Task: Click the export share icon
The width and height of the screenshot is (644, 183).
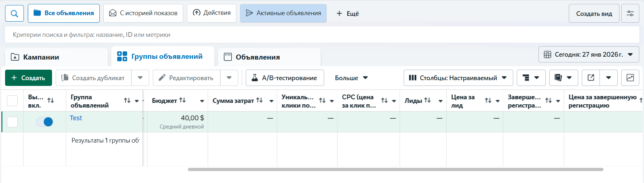Action: [x=591, y=78]
